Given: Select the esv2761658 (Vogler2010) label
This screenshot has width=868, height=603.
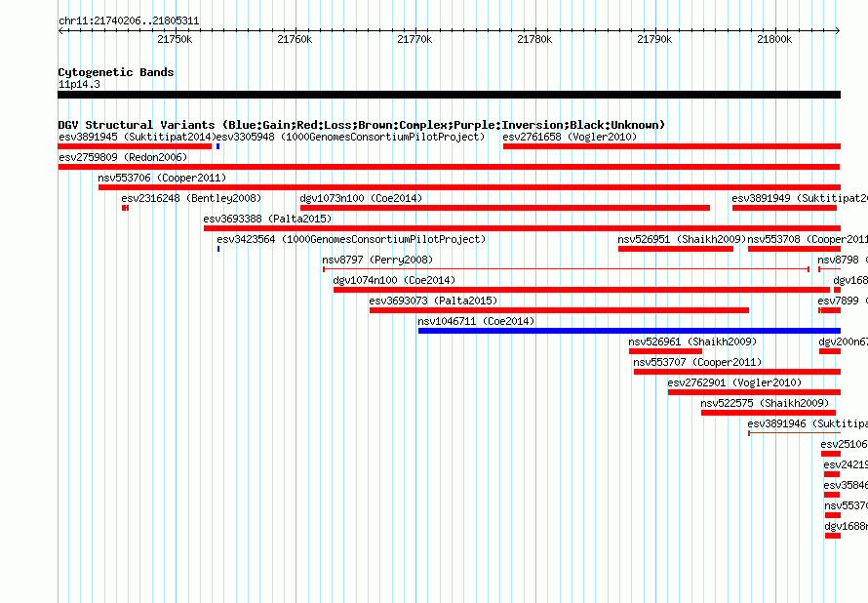Looking at the screenshot, I should tap(570, 137).
